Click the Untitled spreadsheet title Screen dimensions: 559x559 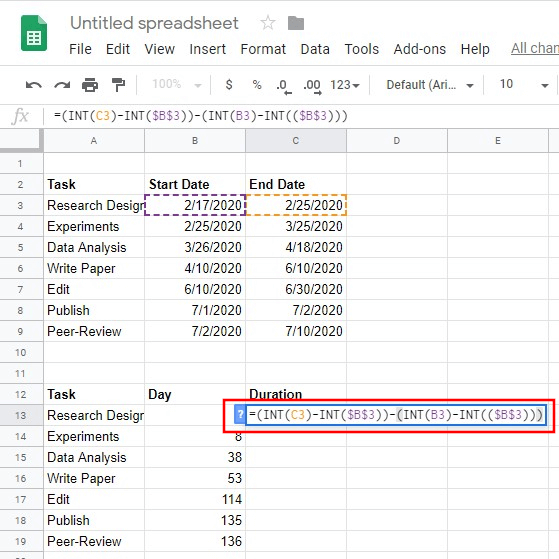pos(154,23)
